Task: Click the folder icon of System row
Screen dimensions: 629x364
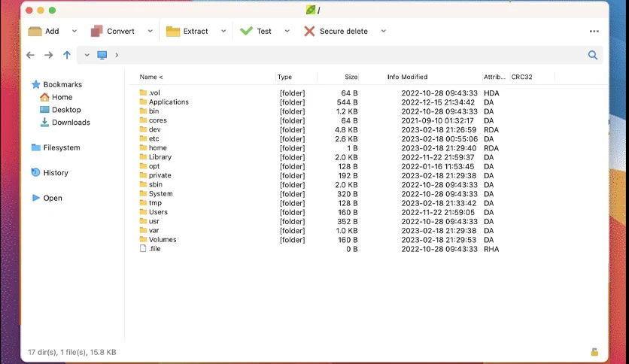Action: point(143,193)
